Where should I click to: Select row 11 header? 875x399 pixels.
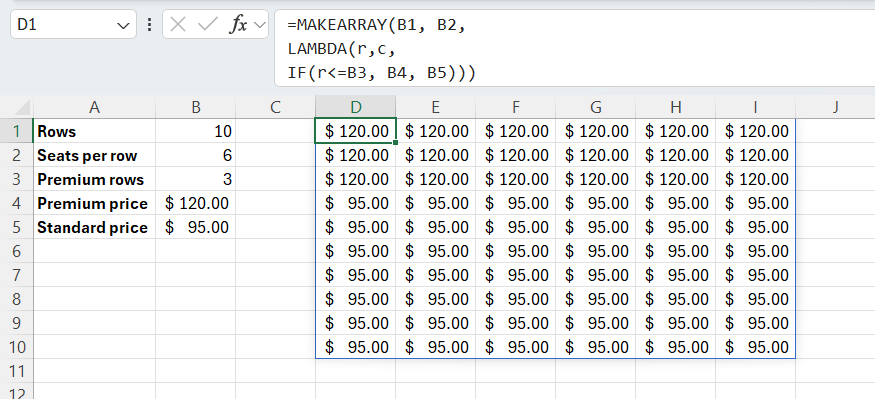(17, 371)
